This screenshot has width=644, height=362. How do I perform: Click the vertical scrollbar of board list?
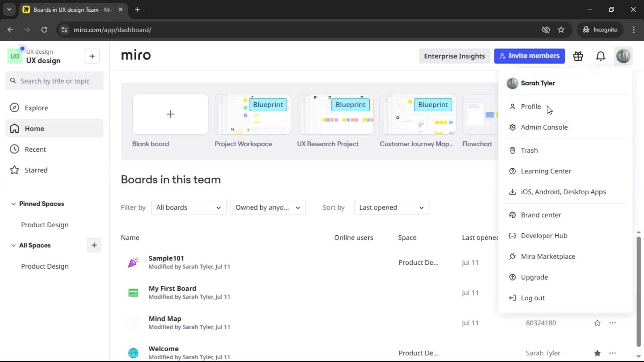(x=639, y=292)
